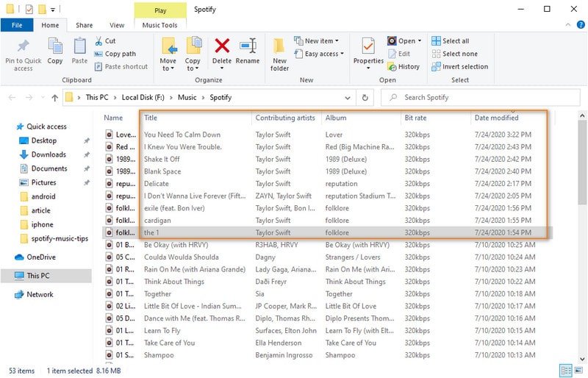Click Select all
Viewport: 588px width, 378px height.
pyautogui.click(x=450, y=40)
